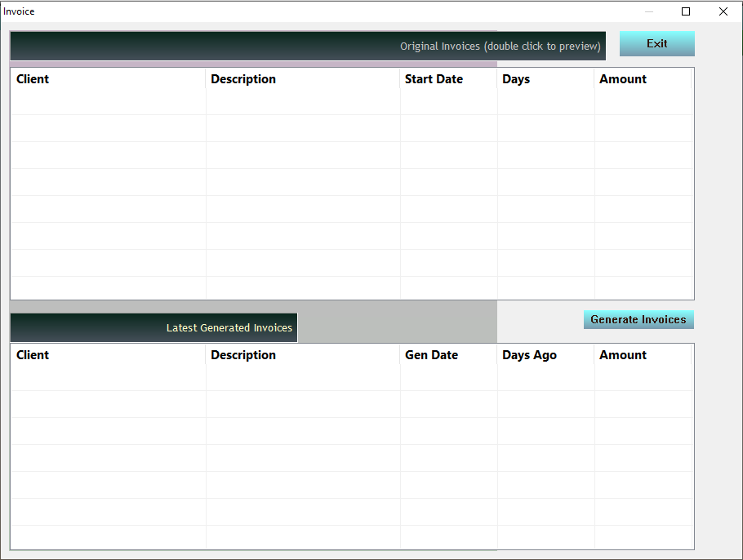Click the Start Date column header
The width and height of the screenshot is (743, 560).
pos(434,79)
